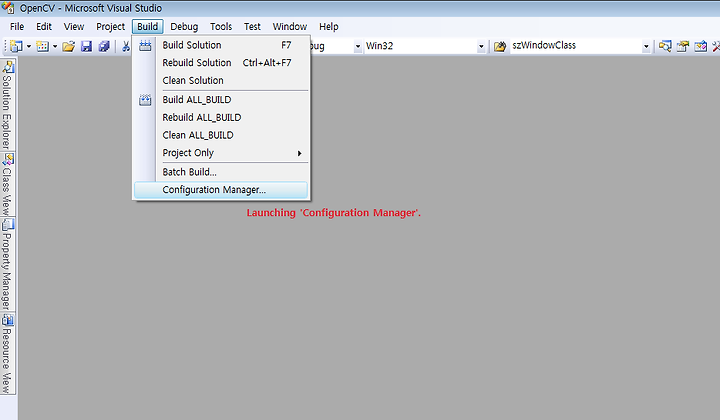Click the Save All toolbar icon
Viewport: 720px width, 420px height.
pos(104,46)
